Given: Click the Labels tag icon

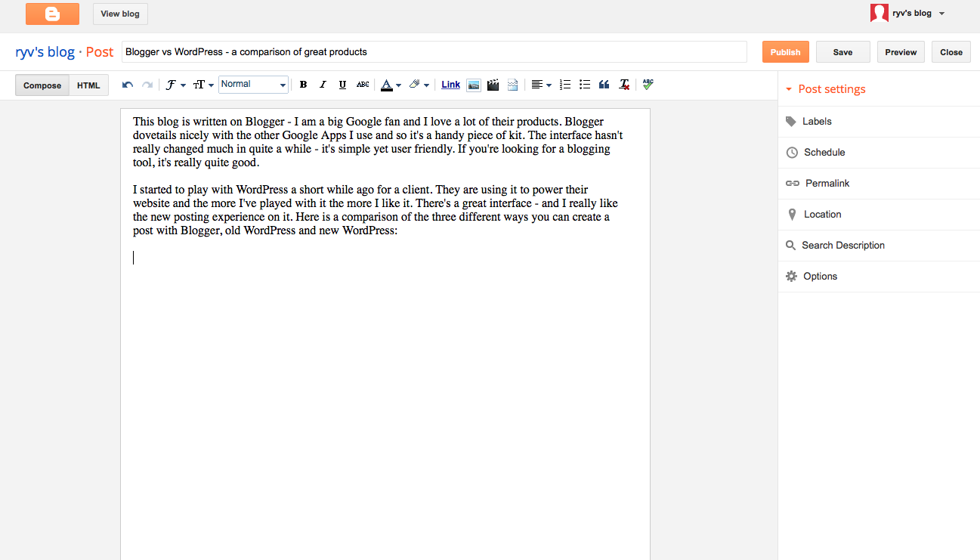Looking at the screenshot, I should [791, 121].
